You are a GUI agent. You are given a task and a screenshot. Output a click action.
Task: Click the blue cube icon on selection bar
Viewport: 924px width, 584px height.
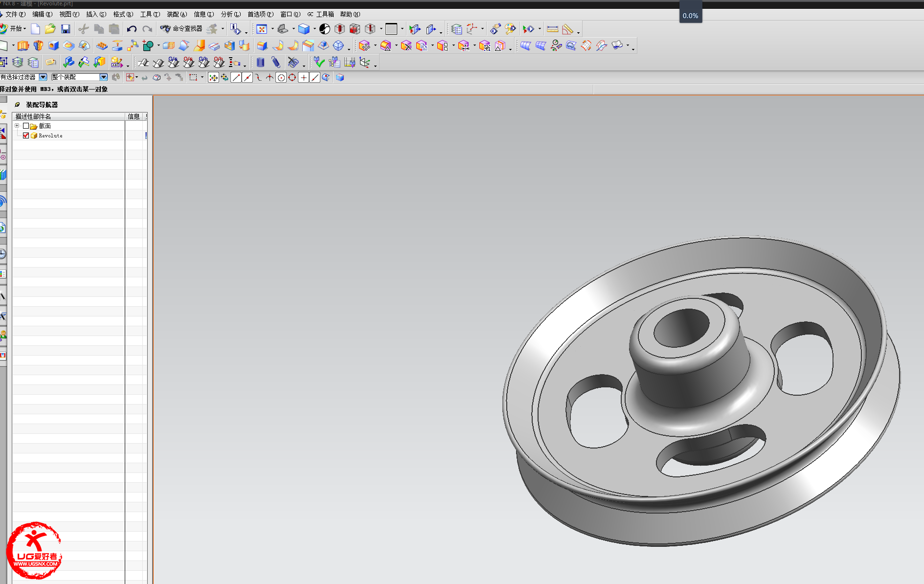(x=340, y=77)
